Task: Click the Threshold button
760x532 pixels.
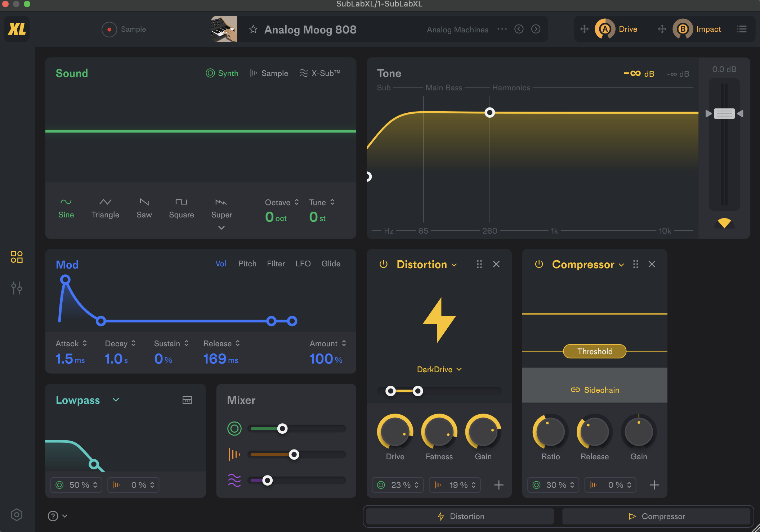Action: click(595, 351)
